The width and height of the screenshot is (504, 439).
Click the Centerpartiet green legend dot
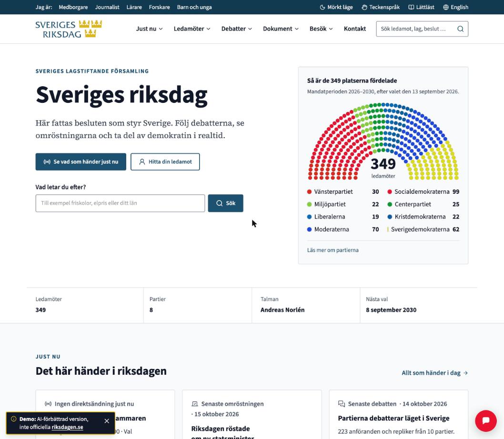coord(390,204)
